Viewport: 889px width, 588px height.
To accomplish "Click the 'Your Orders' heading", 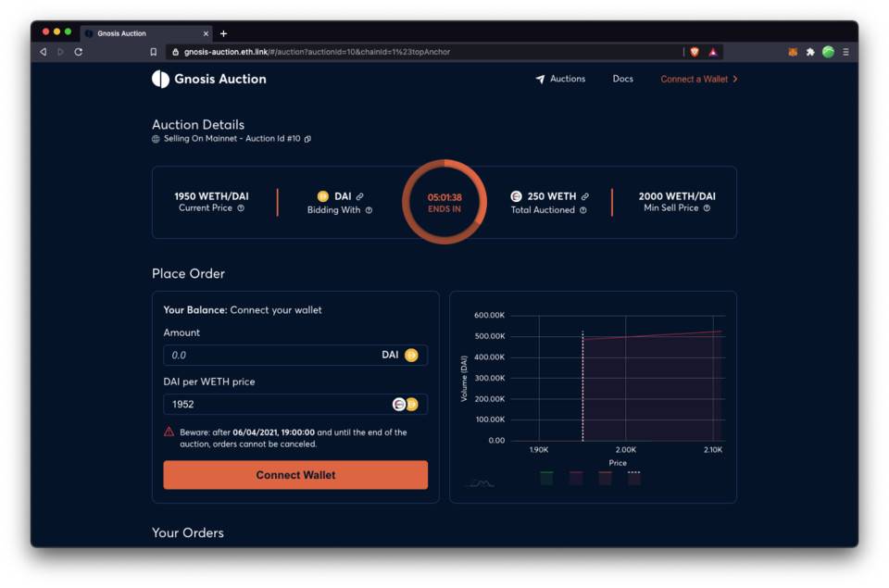I will click(x=188, y=532).
